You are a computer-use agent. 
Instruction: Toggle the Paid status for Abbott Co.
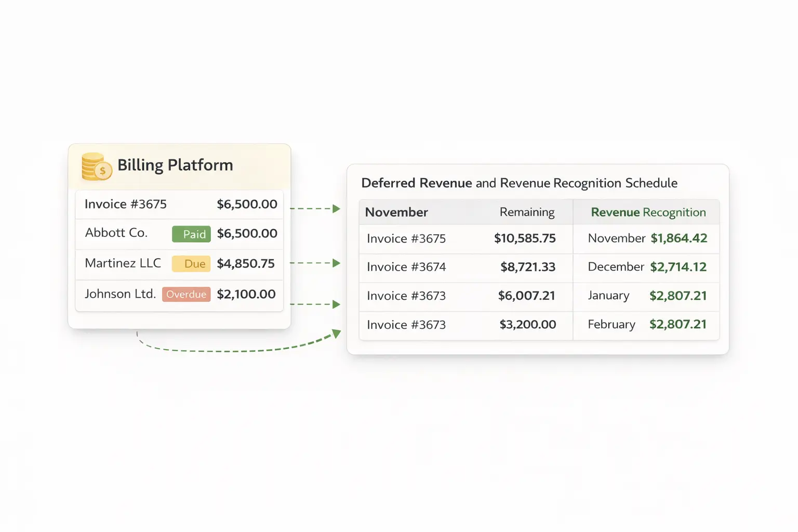pos(191,234)
